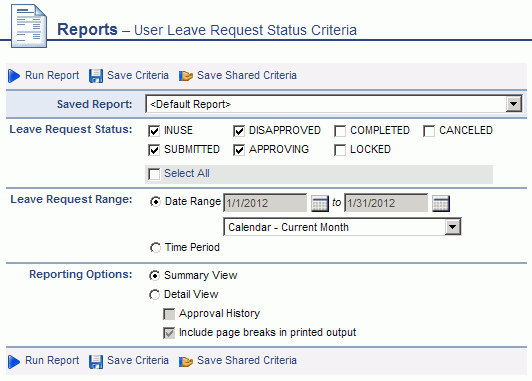532x381 pixels.
Task: Click the bottom Save Shared Criteria folder icon
Action: (x=186, y=361)
